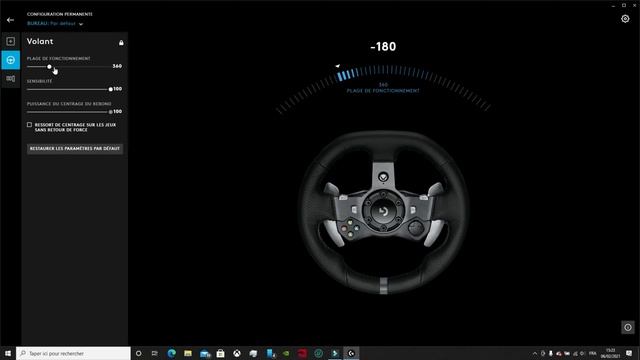
Task: Show hidden system tray icons
Action: (535, 353)
